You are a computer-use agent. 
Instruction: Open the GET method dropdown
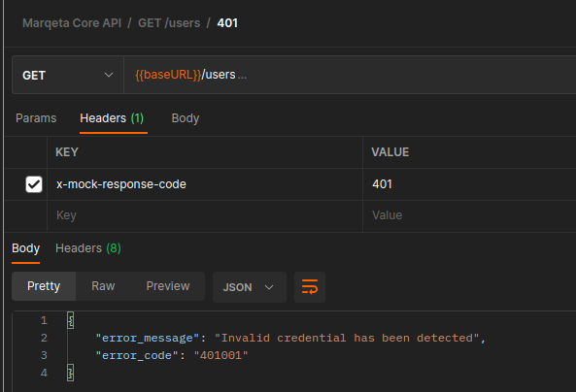(x=68, y=76)
